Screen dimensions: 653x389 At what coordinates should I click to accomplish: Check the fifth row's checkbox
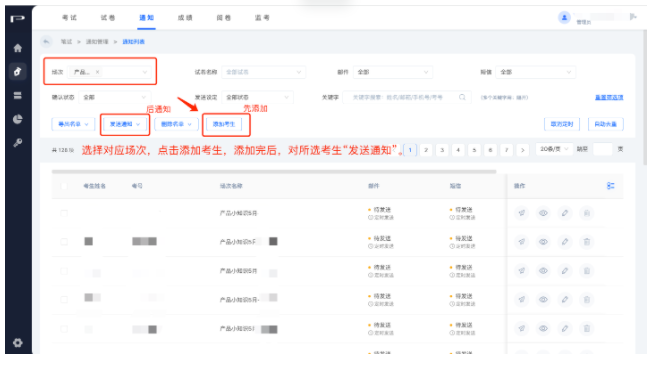click(64, 329)
